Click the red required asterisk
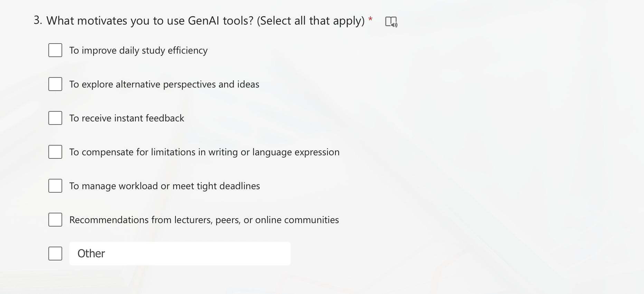The image size is (644, 294). click(x=370, y=19)
